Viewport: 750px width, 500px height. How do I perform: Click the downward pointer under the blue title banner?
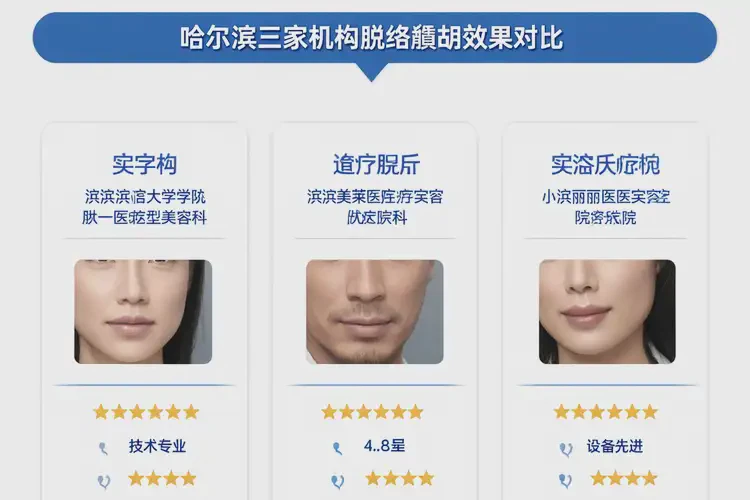pos(372,72)
